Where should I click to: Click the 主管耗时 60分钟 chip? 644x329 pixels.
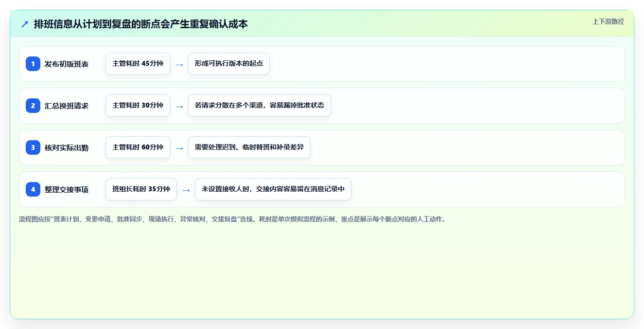(x=138, y=147)
